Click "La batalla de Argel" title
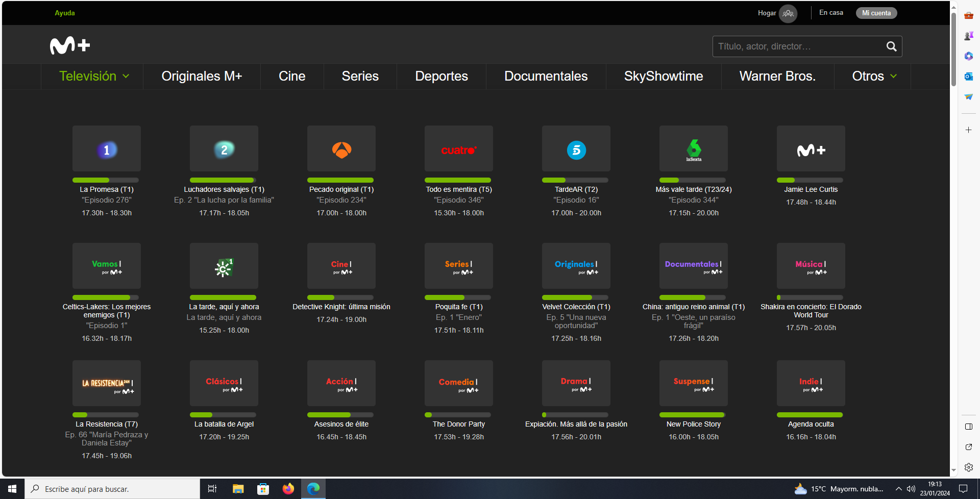Image resolution: width=980 pixels, height=499 pixels. 224,424
